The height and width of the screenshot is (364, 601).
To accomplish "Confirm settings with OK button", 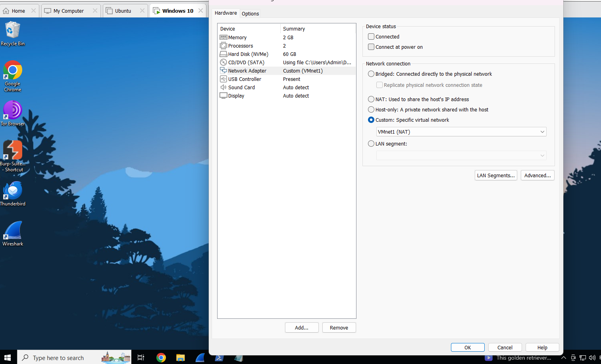I will (468, 347).
